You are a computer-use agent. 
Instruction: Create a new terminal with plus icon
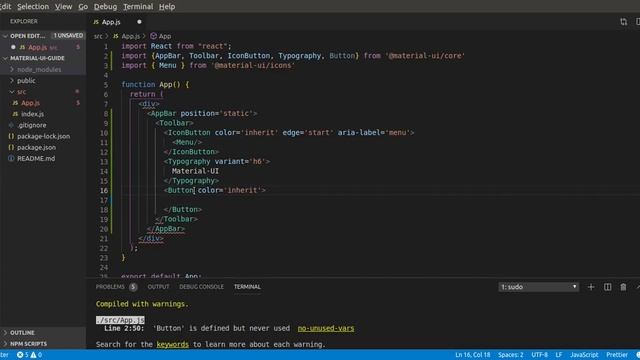point(591,287)
